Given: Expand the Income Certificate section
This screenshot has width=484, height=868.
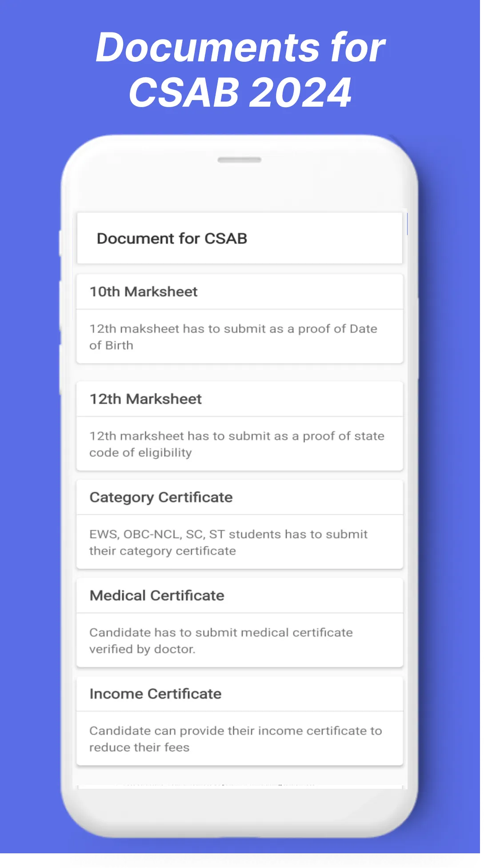Looking at the screenshot, I should tap(240, 693).
